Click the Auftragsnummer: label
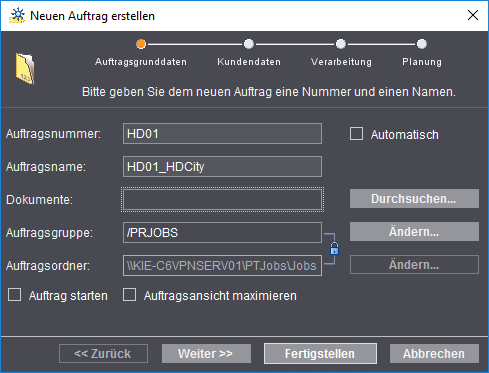 point(53,134)
